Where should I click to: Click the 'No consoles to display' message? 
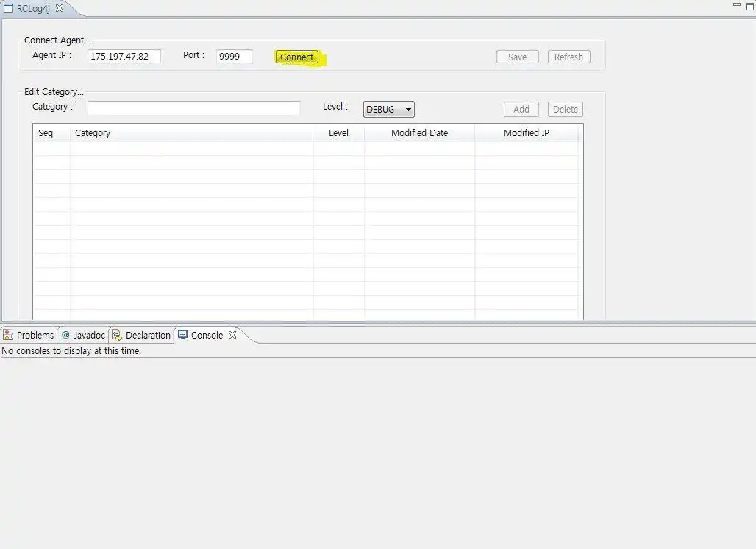(x=71, y=351)
